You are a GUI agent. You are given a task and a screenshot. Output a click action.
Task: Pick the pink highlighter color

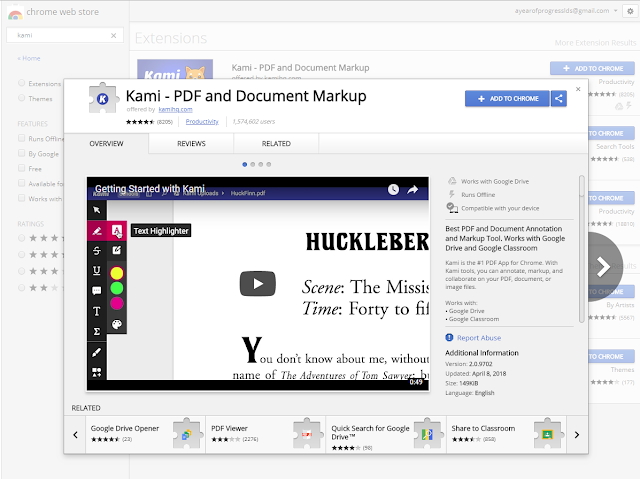(x=117, y=303)
